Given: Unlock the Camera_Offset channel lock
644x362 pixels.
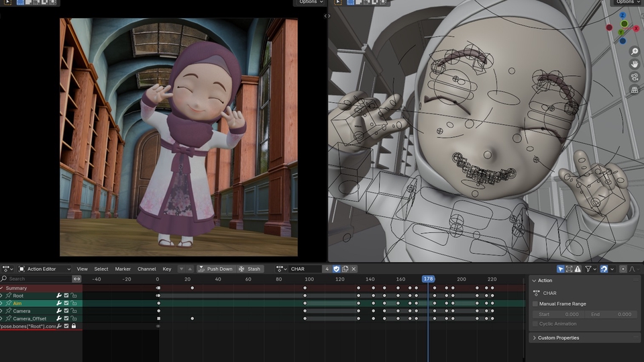Looking at the screenshot, I should point(74,318).
